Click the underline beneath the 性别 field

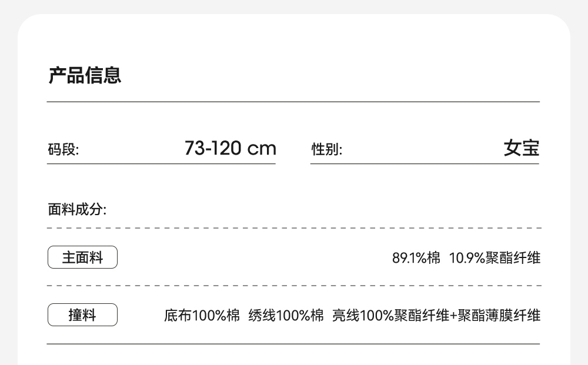click(x=425, y=163)
